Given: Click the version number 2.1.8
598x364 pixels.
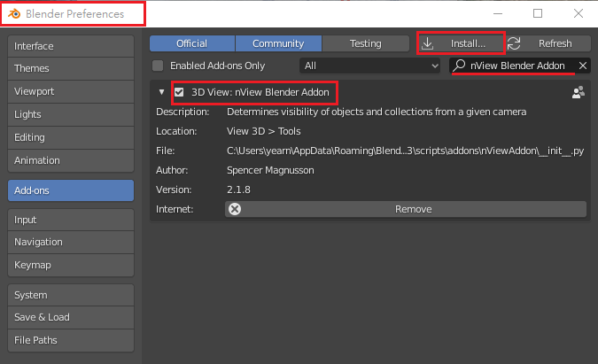Looking at the screenshot, I should click(238, 190).
